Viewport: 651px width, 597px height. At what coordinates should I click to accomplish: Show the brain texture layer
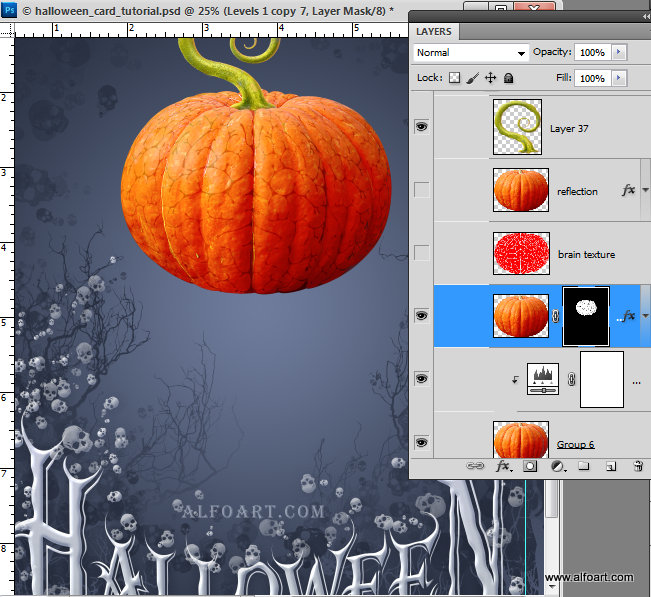(421, 253)
